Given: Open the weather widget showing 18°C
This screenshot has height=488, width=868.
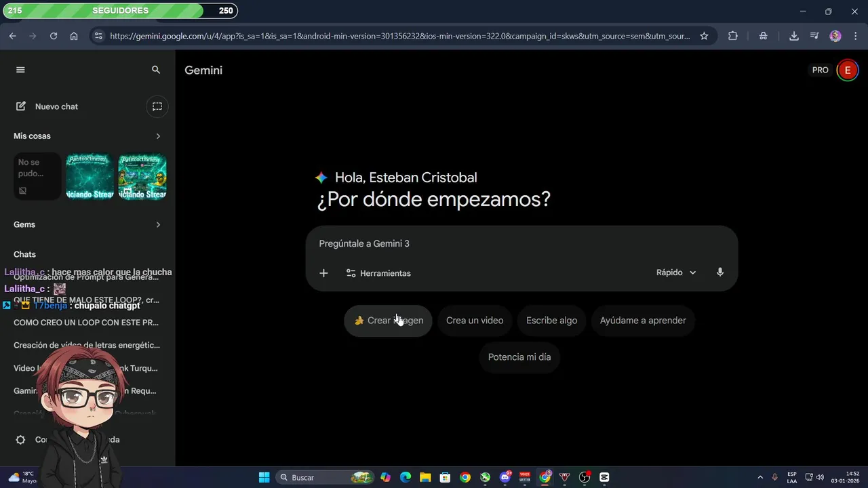Looking at the screenshot, I should point(22,477).
